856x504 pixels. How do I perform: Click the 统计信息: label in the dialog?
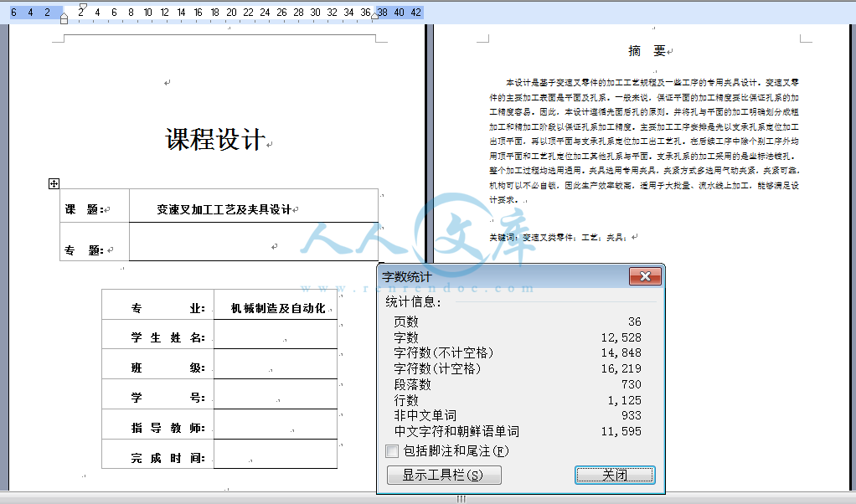(x=413, y=301)
